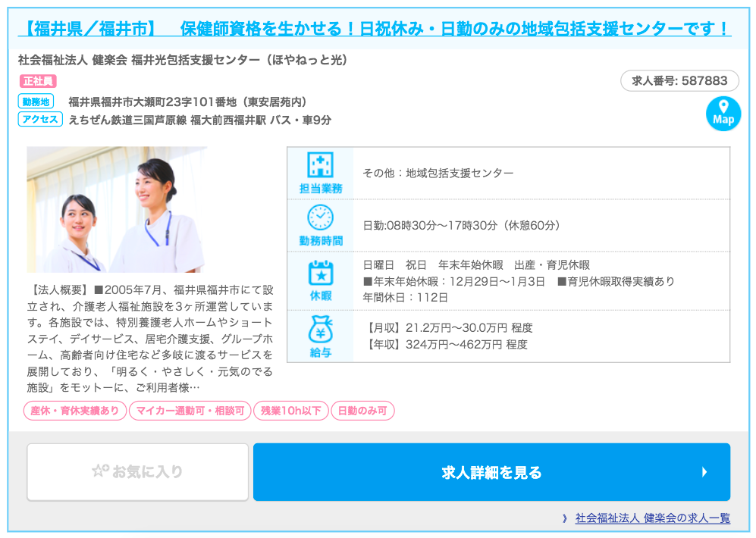Click the 正社員 employment type badge
Screen dimensions: 756x538
[37, 81]
